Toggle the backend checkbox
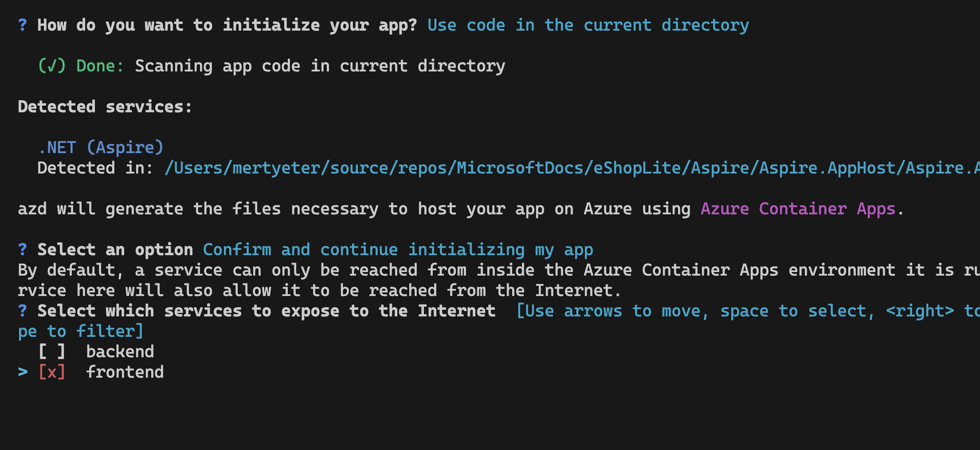Image resolution: width=980 pixels, height=450 pixels. [52, 351]
